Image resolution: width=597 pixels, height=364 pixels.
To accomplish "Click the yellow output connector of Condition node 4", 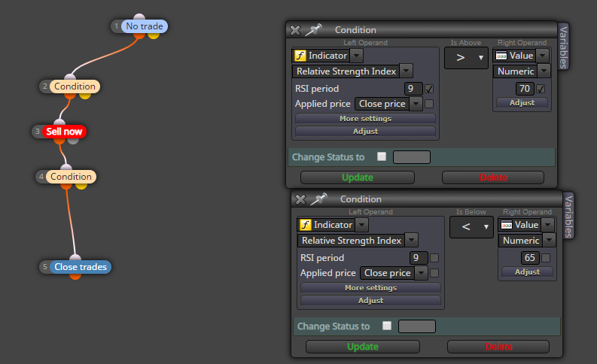I will point(81,186).
